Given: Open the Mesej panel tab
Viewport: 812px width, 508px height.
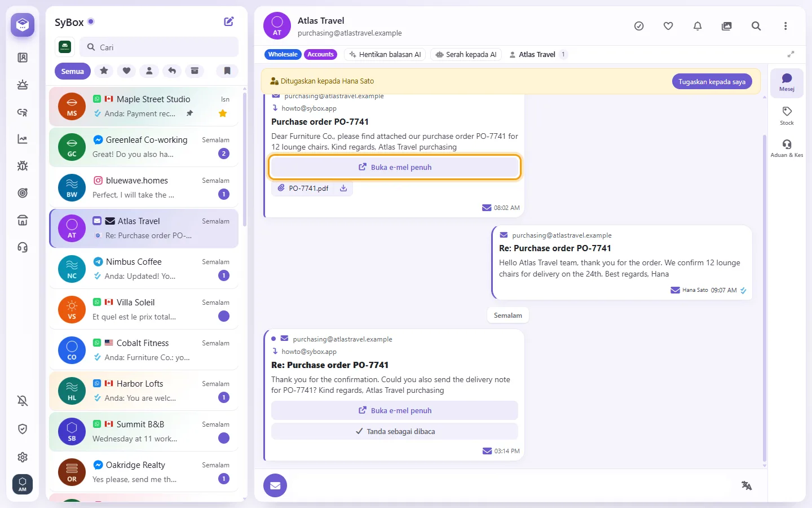Looking at the screenshot, I should (x=787, y=83).
